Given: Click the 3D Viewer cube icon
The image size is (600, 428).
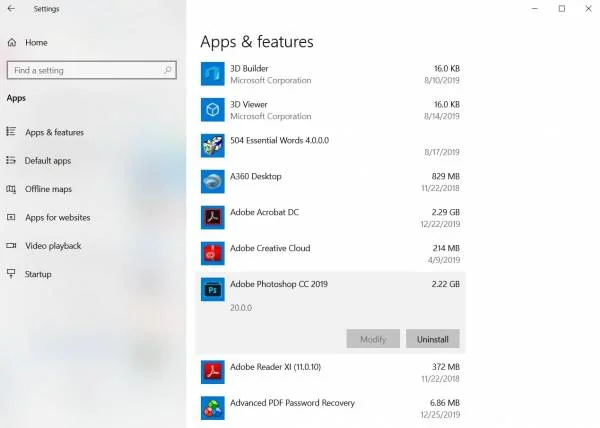Looking at the screenshot, I should 213,110.
